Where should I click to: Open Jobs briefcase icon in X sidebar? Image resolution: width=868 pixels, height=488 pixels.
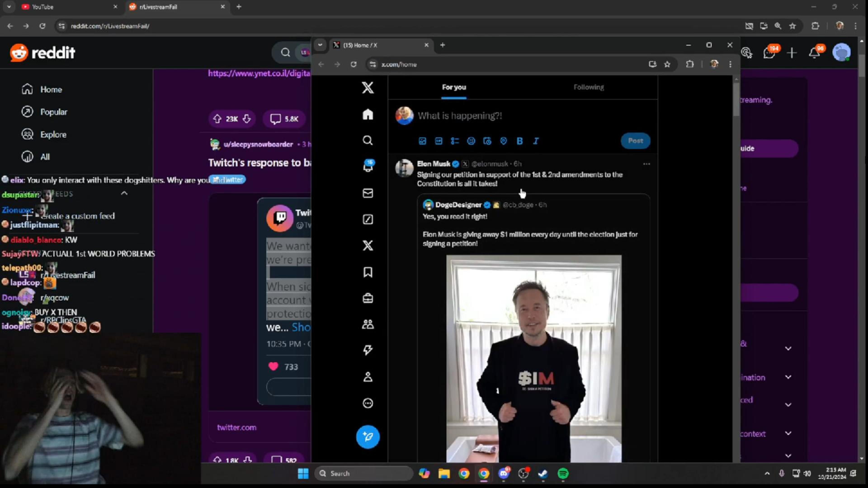point(368,298)
